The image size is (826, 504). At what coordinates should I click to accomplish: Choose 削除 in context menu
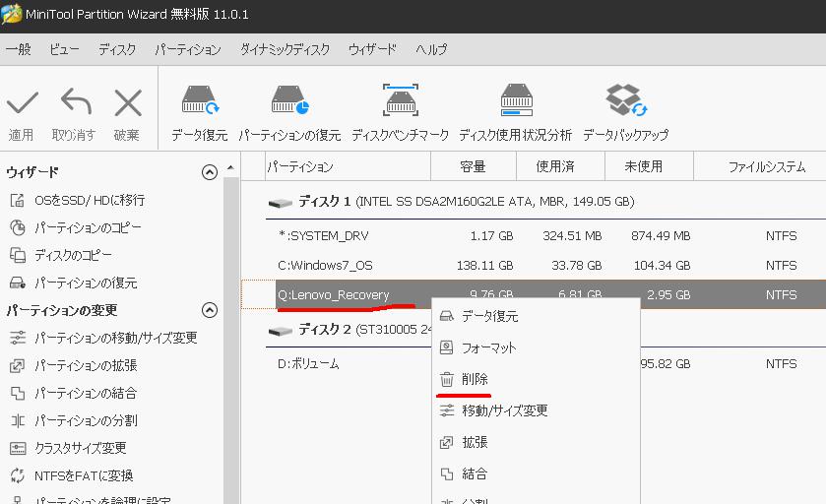(x=536, y=379)
